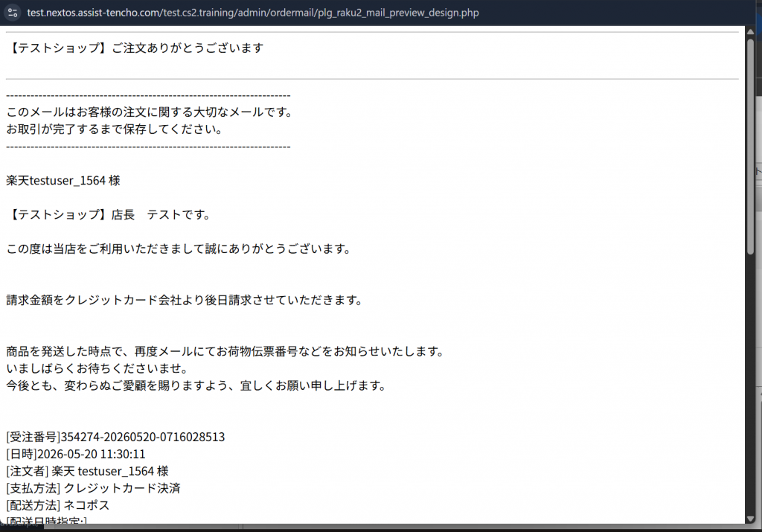
Task: Click the greeting 楽天testuser_1564 様
Action: 63,181
